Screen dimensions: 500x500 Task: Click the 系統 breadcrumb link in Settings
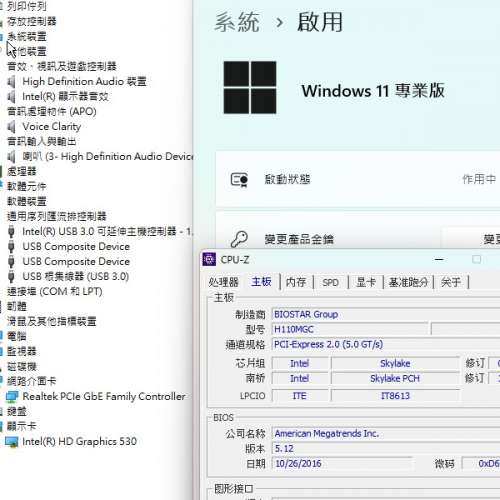(x=237, y=22)
